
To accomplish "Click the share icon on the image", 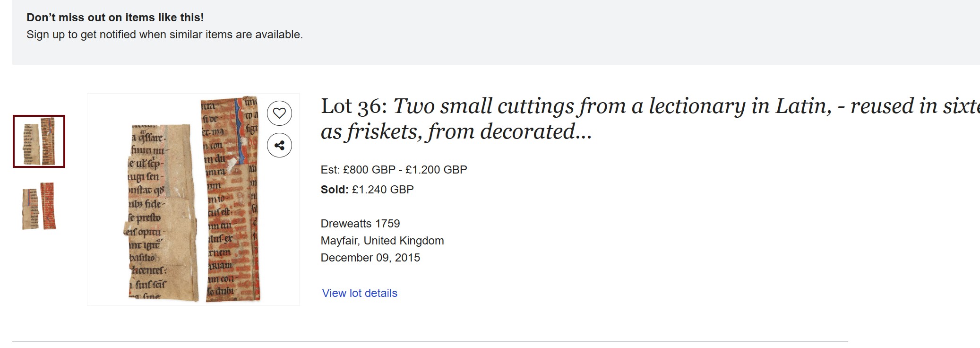I will coord(279,145).
